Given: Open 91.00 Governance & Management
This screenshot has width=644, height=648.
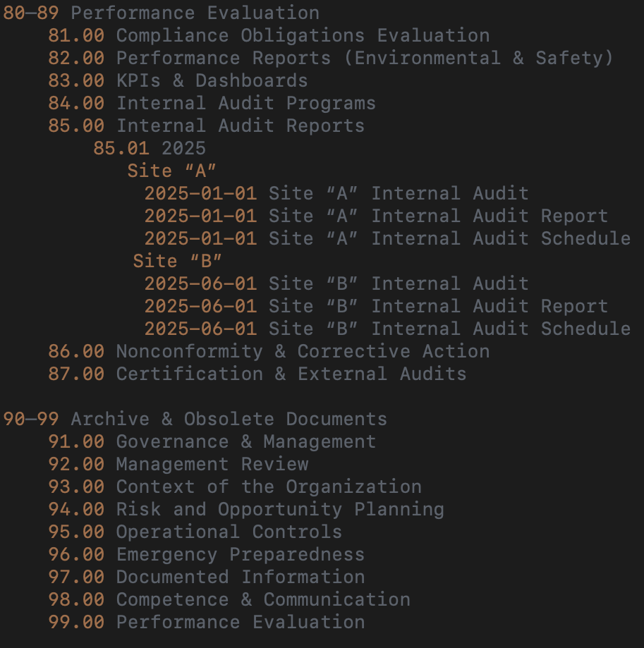Looking at the screenshot, I should click(212, 441).
